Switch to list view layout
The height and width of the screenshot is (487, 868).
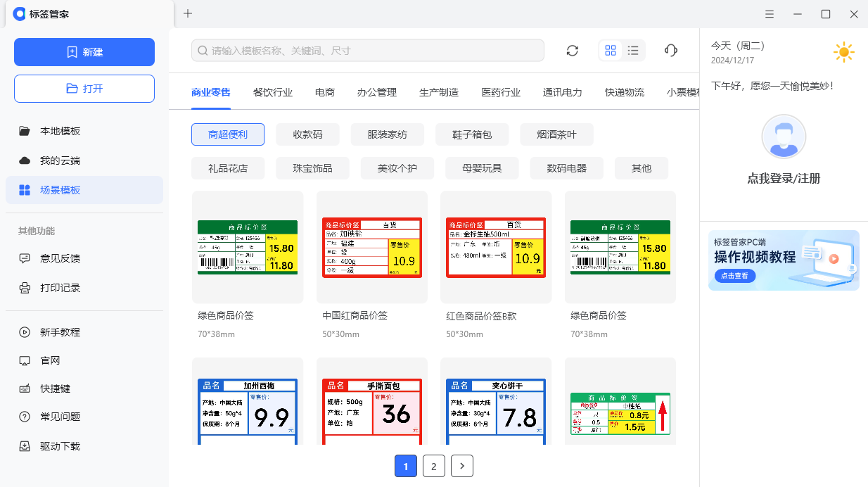(633, 51)
